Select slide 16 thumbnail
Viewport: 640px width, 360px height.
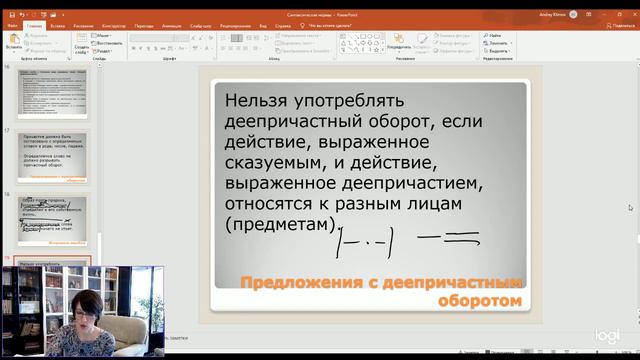click(x=52, y=94)
